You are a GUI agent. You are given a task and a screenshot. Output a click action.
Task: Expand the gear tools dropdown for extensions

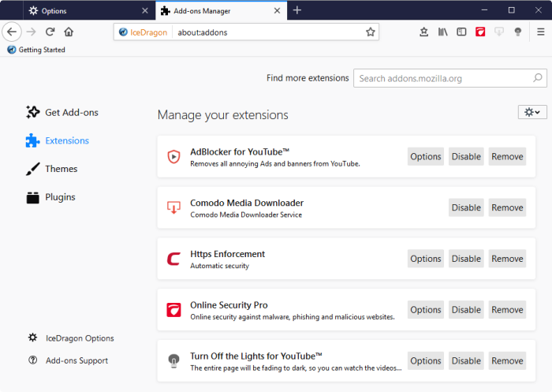[531, 113]
